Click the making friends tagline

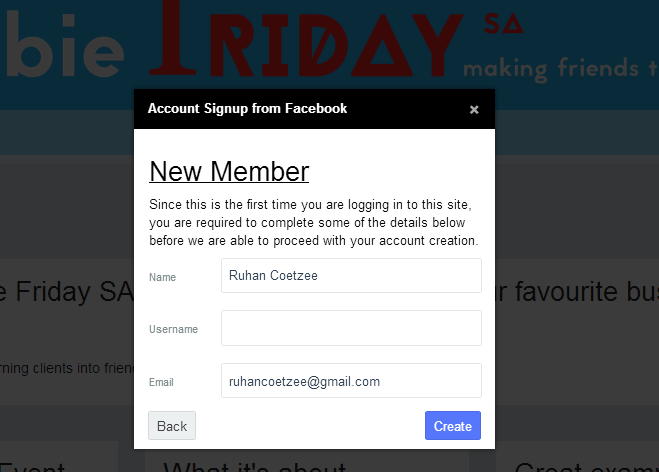[x=561, y=69]
